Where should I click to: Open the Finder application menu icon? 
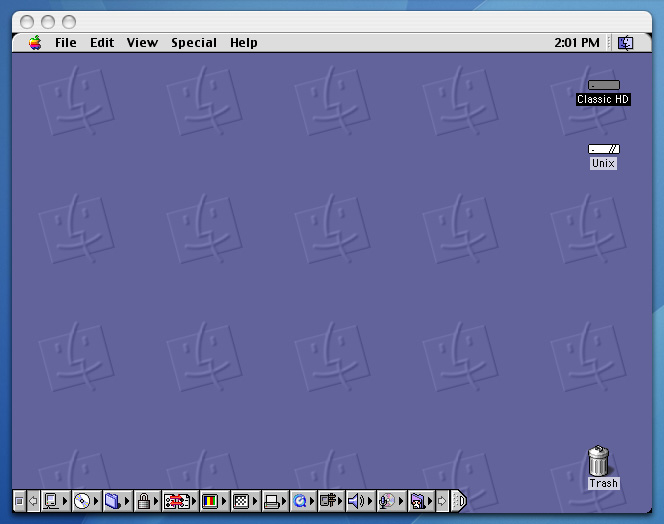(625, 43)
